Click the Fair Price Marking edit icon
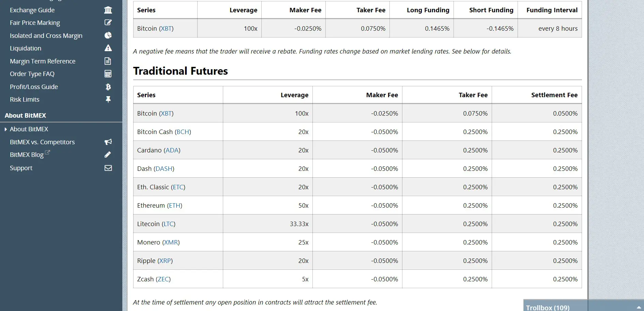The width and height of the screenshot is (644, 311). pos(108,23)
